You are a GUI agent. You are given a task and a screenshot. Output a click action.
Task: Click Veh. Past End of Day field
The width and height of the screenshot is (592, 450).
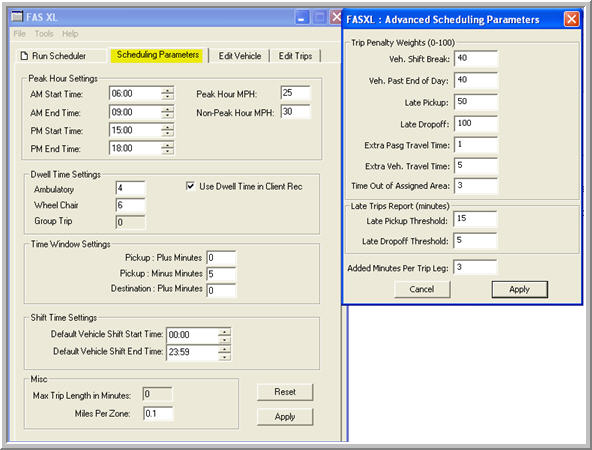pos(476,80)
